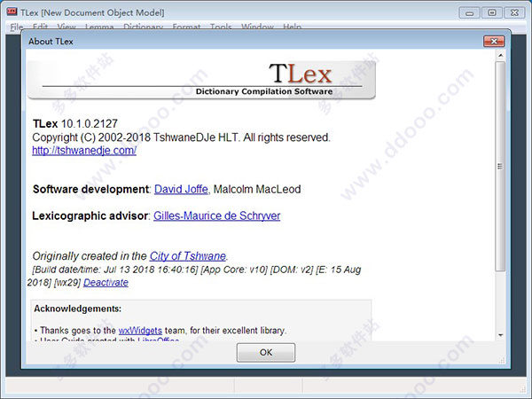Screen dimensions: 532x399
Task: Open the Lemma menu
Action: (99, 27)
